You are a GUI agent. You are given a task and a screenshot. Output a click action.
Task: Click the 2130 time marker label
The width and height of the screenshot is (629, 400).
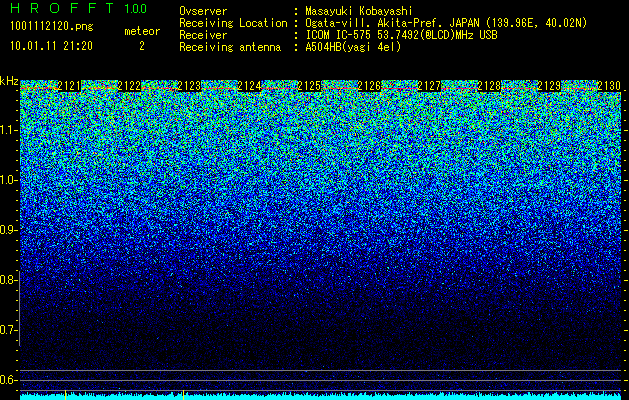click(609, 86)
